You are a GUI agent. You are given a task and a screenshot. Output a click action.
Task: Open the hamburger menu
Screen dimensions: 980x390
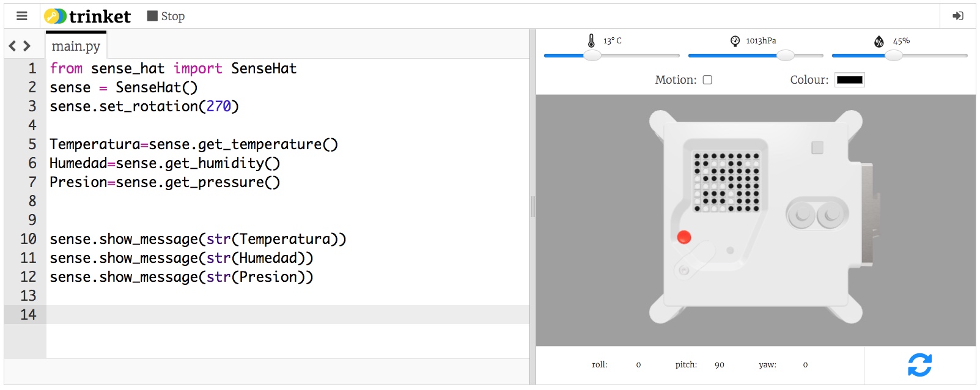tap(22, 17)
